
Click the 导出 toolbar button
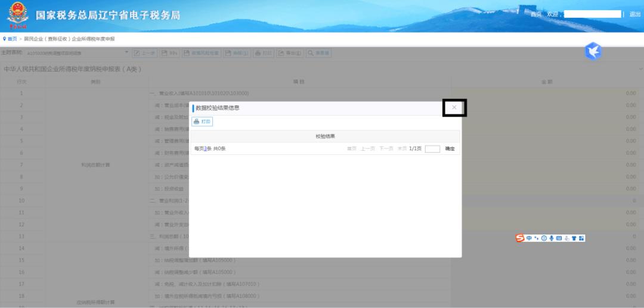click(290, 53)
